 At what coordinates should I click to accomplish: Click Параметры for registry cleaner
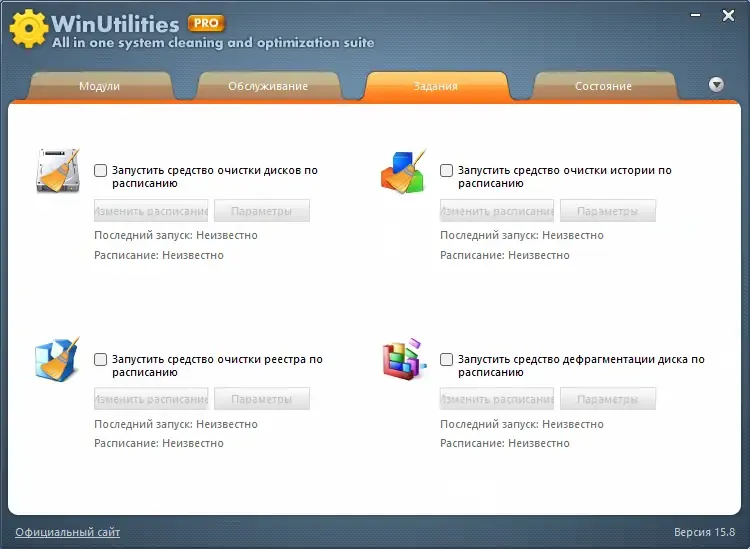coord(262,399)
